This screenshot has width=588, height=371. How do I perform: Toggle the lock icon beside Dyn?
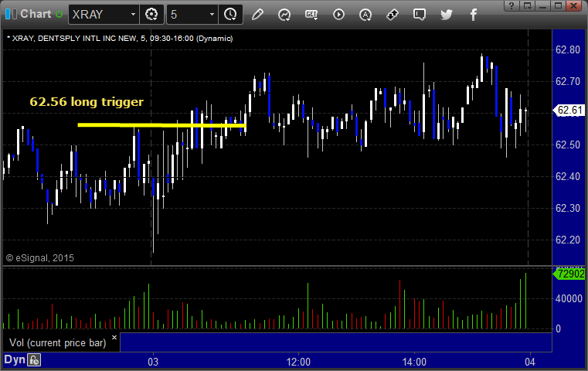(34, 360)
